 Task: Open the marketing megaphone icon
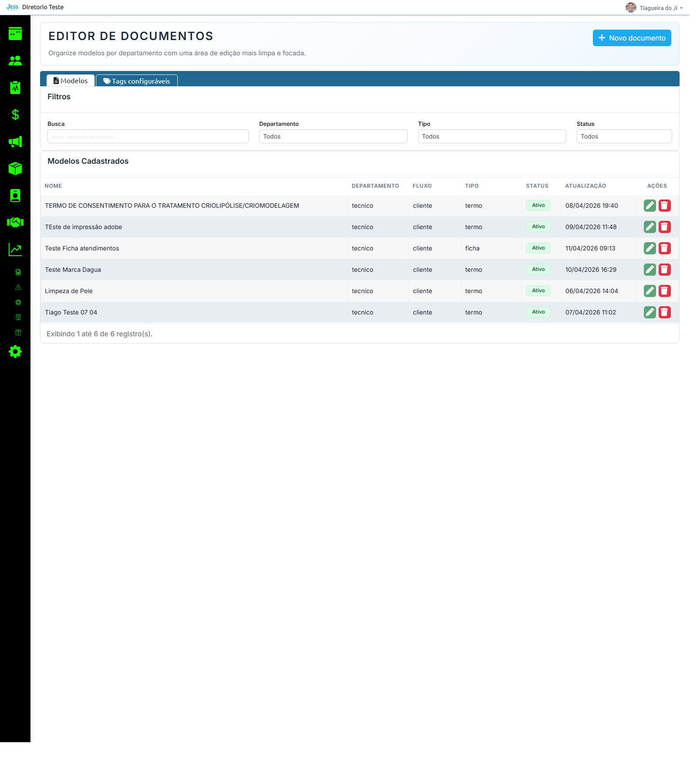tap(15, 141)
